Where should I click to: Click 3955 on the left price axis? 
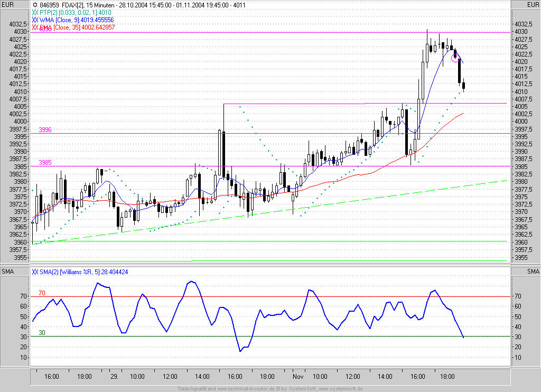[x=20, y=258]
